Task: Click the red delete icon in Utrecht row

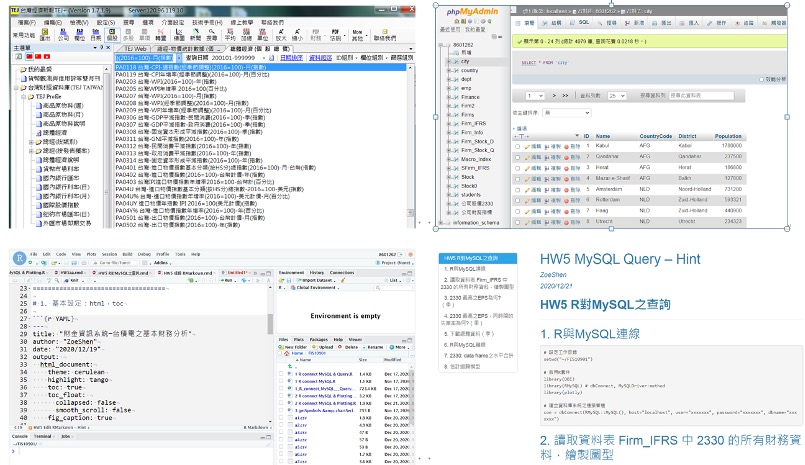Action: [x=567, y=222]
